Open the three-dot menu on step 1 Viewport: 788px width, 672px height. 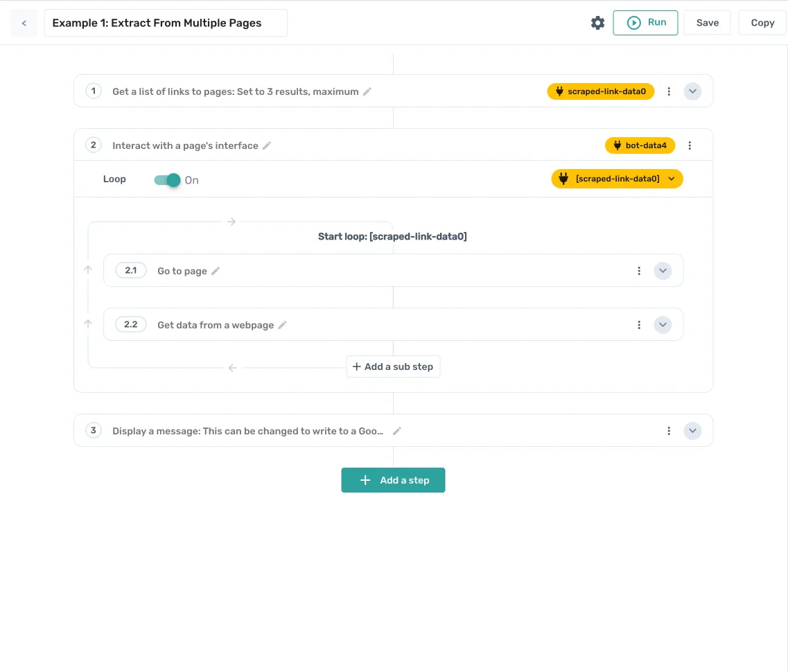669,91
